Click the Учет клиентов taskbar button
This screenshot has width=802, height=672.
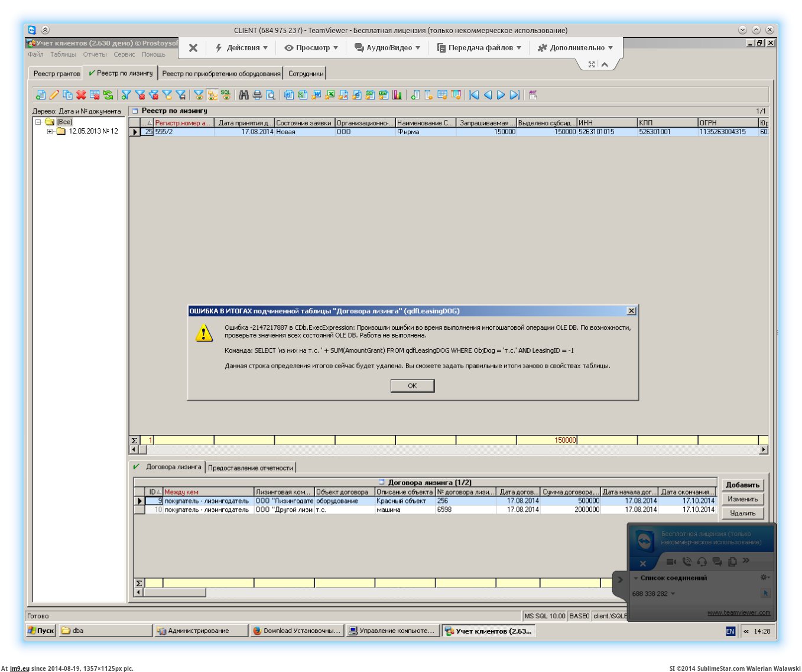[488, 631]
